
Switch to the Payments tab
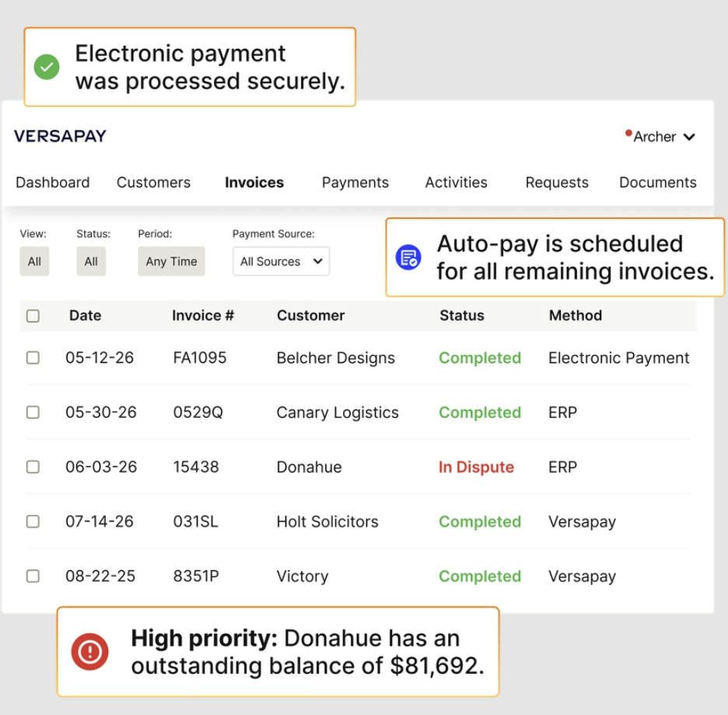click(355, 182)
